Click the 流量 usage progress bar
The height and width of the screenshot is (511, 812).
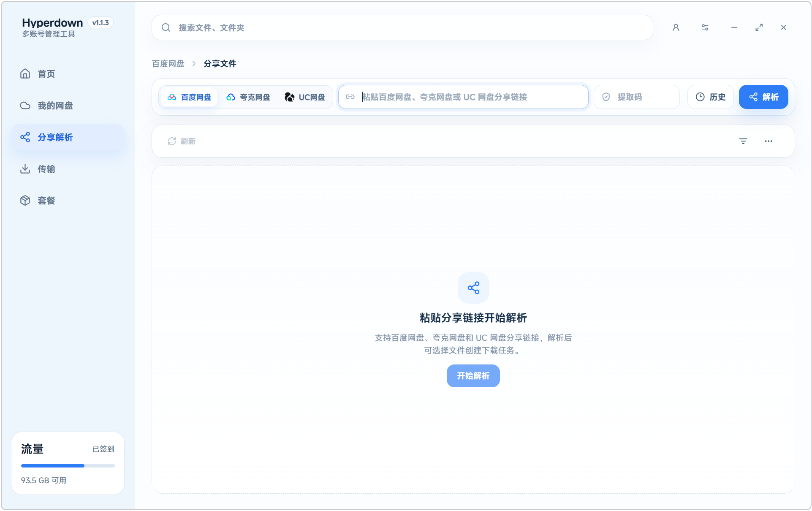click(68, 466)
